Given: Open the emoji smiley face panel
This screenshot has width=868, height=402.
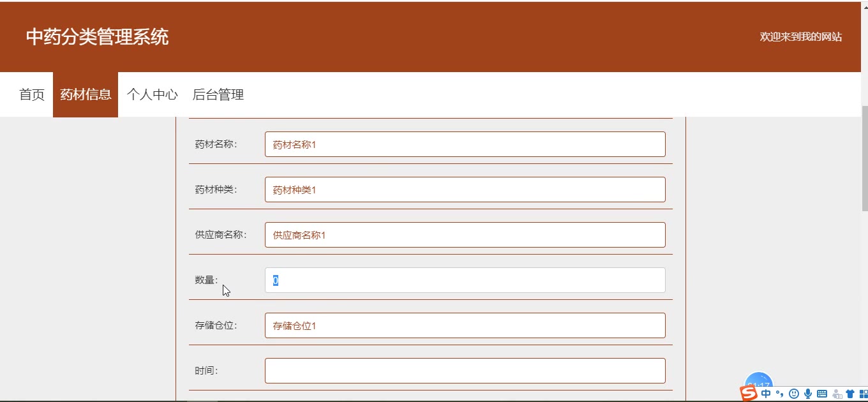Looking at the screenshot, I should click(x=794, y=394).
